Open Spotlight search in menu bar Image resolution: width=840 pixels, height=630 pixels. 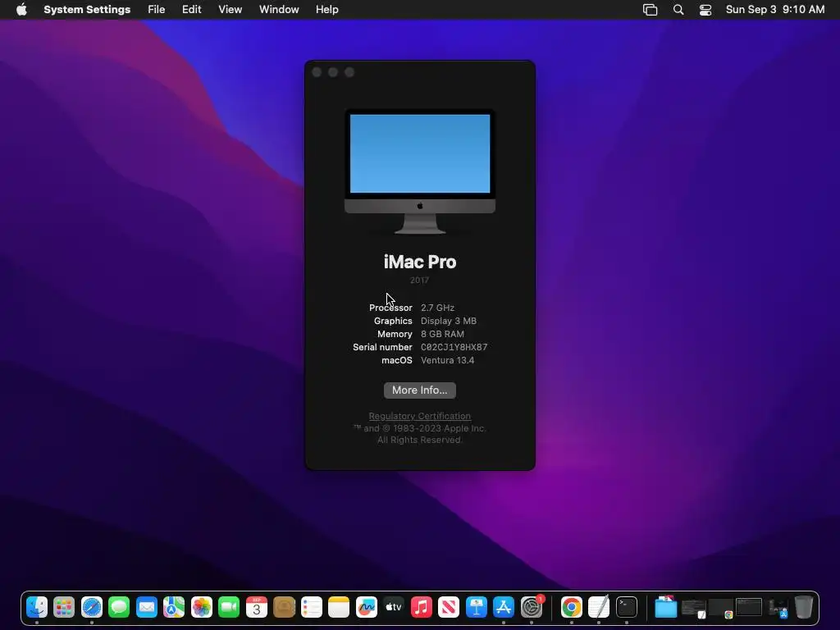[678, 9]
